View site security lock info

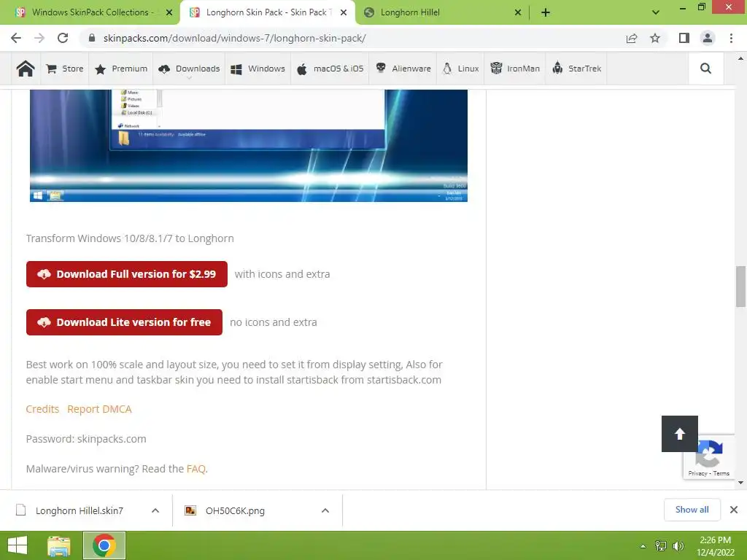pos(93,38)
